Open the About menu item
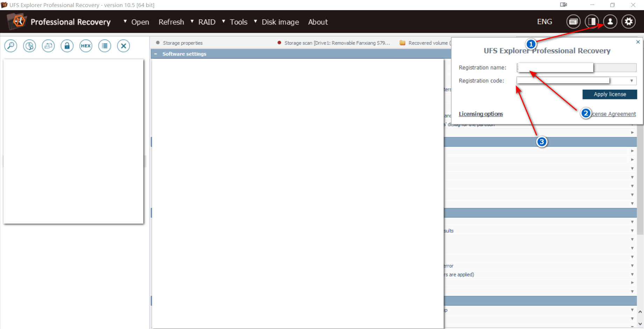The height and width of the screenshot is (329, 644). click(x=318, y=22)
